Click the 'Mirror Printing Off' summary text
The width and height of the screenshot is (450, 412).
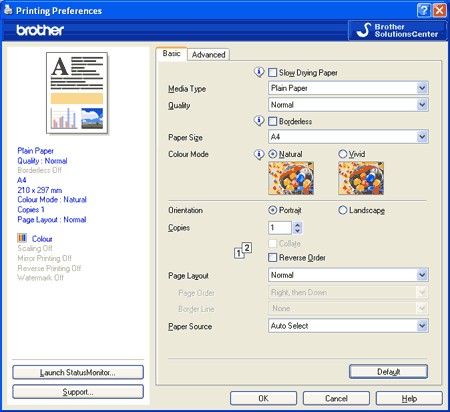[45, 258]
